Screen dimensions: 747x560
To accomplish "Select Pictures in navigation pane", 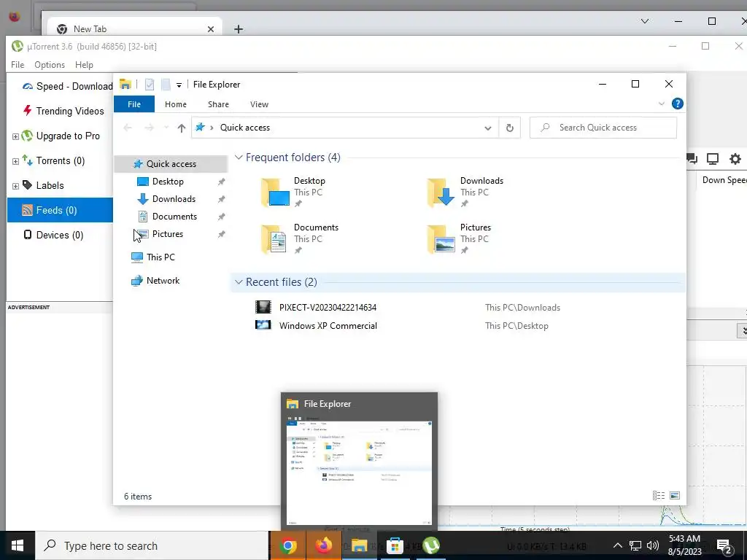I will click(x=168, y=234).
